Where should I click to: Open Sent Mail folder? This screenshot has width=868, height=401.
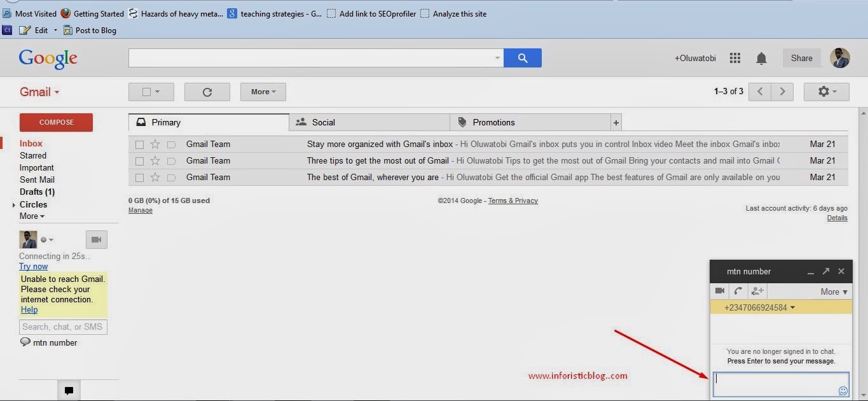(38, 179)
